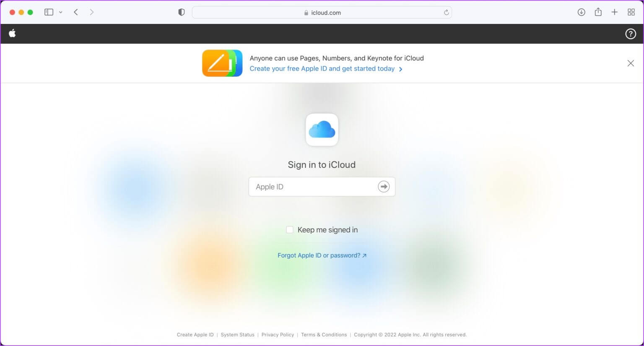Reload page using refresh icon

click(x=446, y=13)
